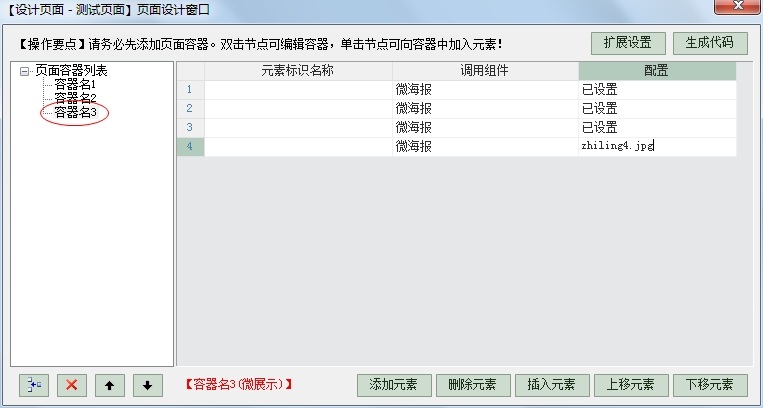
Task: Click row 2 已设置 config cell
Action: pos(657,109)
